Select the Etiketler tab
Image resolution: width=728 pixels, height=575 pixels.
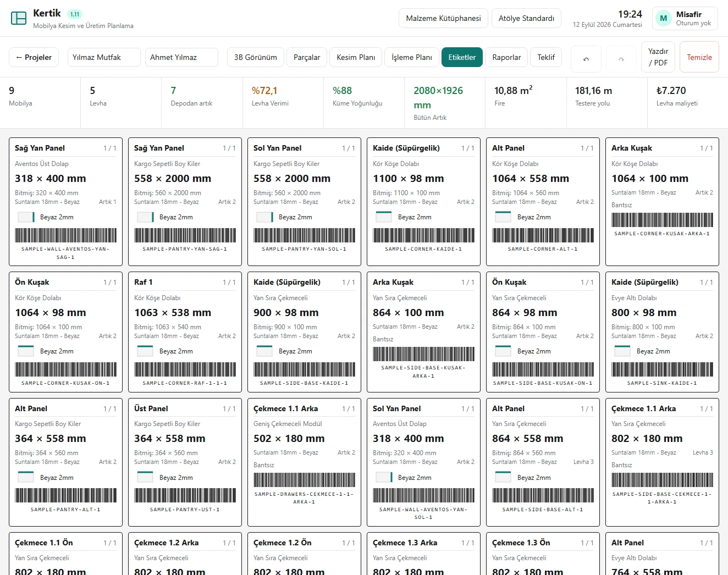pos(462,57)
